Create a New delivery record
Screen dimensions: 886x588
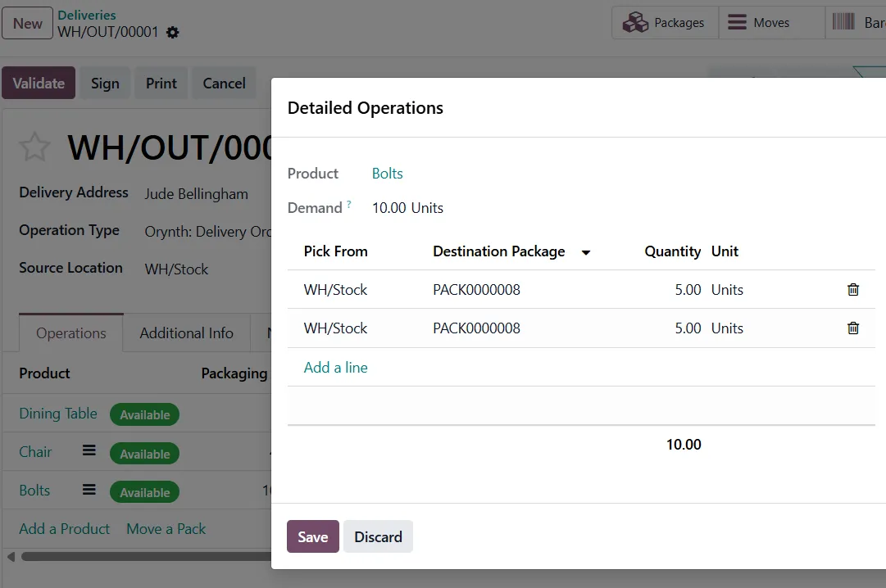pyautogui.click(x=28, y=23)
